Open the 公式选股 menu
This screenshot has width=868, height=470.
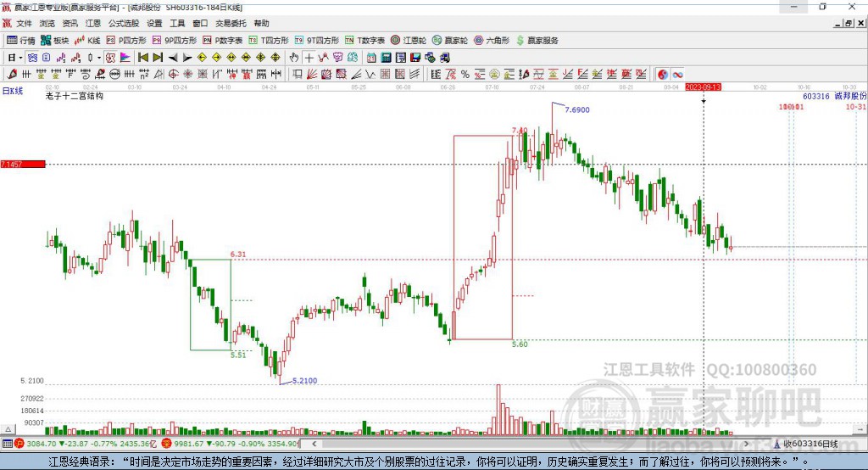click(124, 23)
